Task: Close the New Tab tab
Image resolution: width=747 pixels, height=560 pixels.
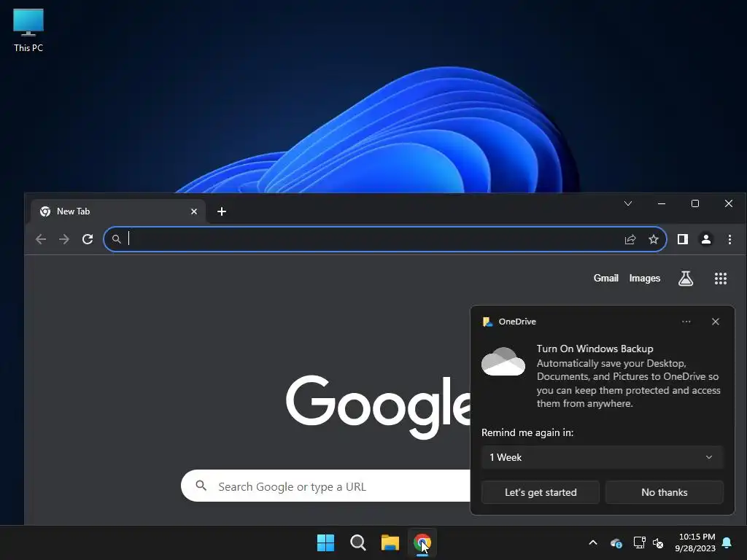Action: pyautogui.click(x=194, y=211)
